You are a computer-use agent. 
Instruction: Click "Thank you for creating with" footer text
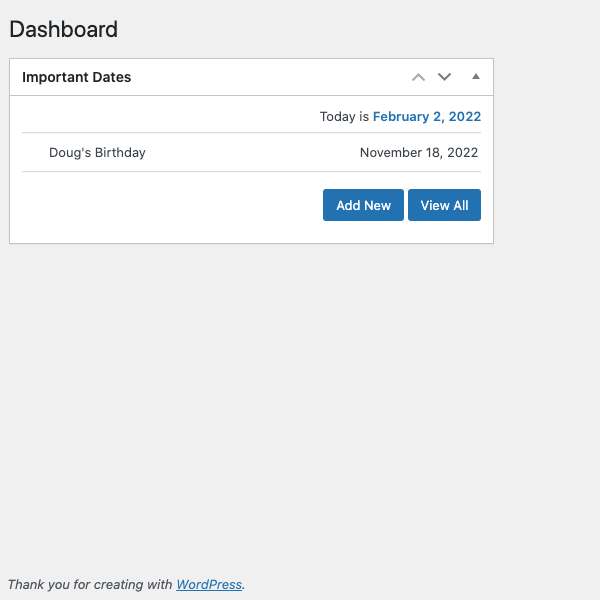[90, 584]
